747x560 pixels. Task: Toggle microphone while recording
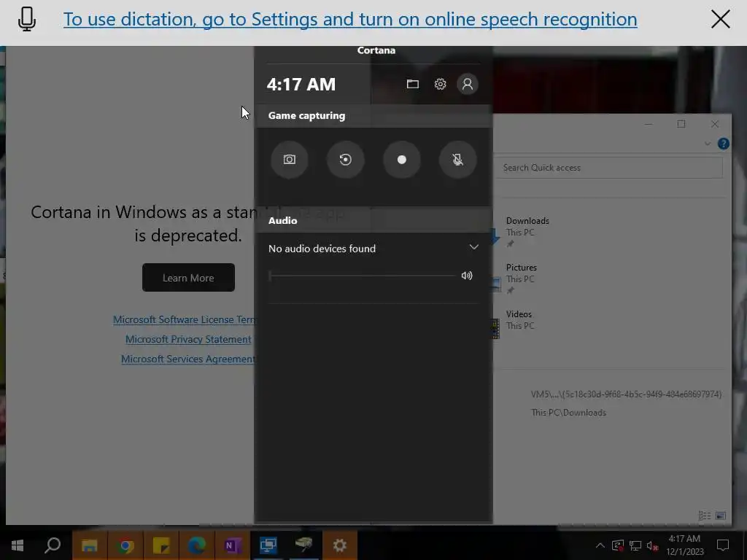pyautogui.click(x=458, y=160)
